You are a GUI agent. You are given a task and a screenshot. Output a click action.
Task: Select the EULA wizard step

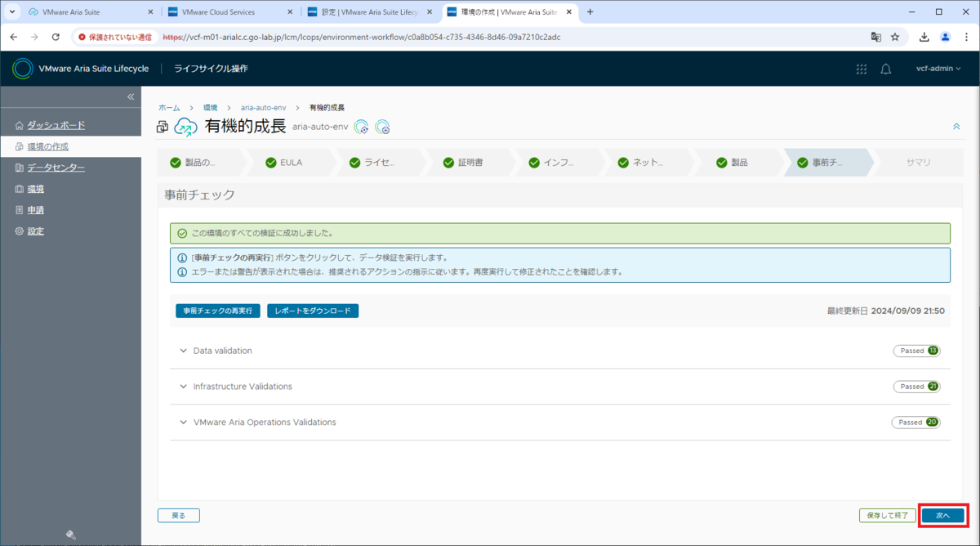(291, 163)
